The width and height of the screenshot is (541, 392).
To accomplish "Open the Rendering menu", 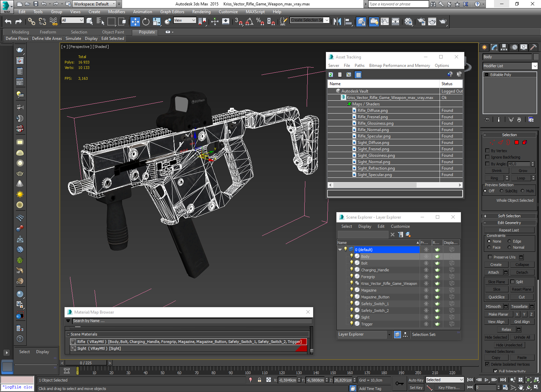I will click(x=202, y=12).
